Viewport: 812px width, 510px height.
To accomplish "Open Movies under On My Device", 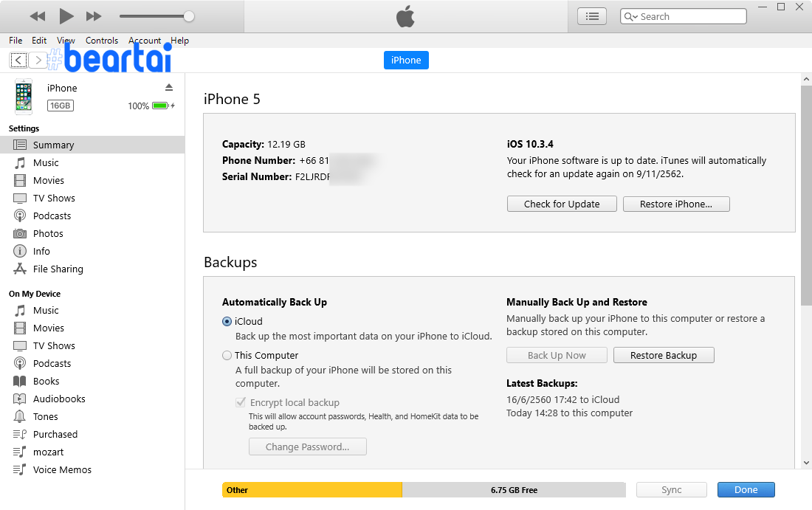I will [92, 328].
